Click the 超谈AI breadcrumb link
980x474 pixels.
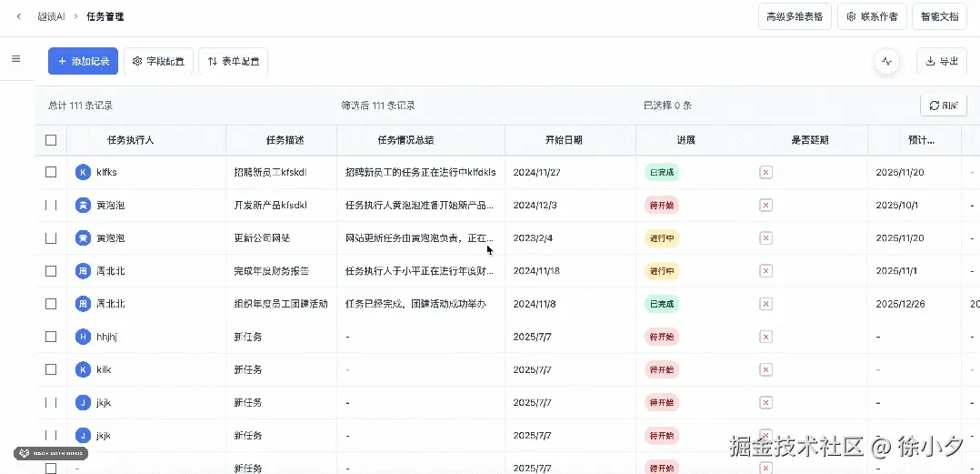[51, 17]
